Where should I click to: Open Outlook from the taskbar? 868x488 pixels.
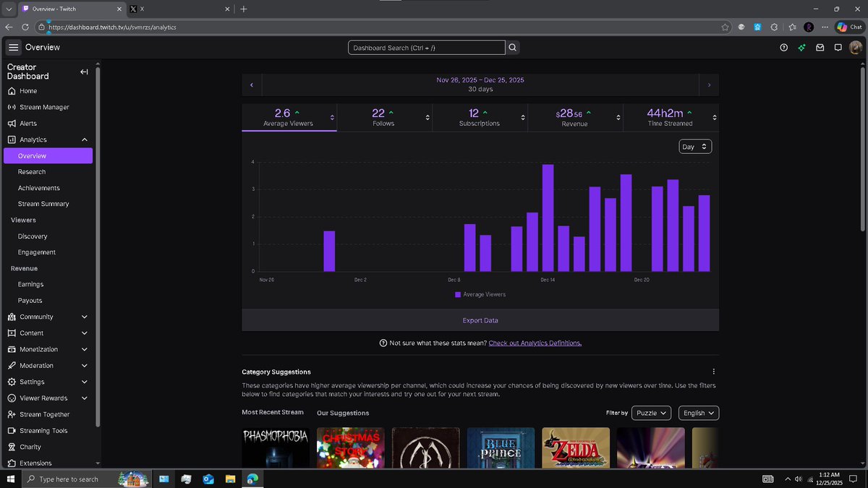[208, 479]
